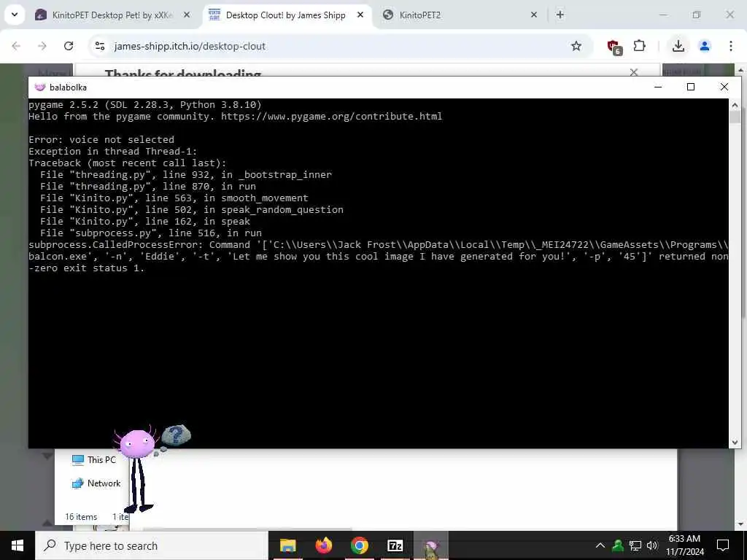This screenshot has height=560, width=747.
Task: Open the red shield extension icon
Action: [614, 47]
